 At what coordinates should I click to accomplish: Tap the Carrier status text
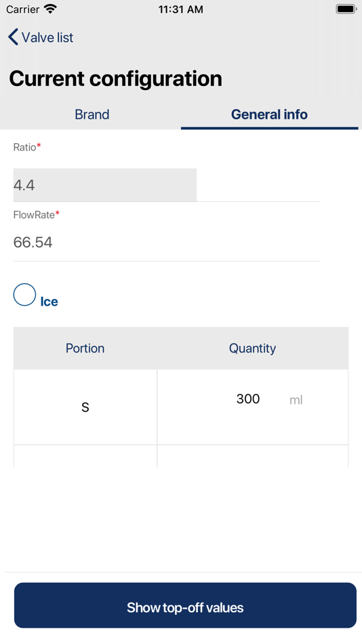click(22, 9)
